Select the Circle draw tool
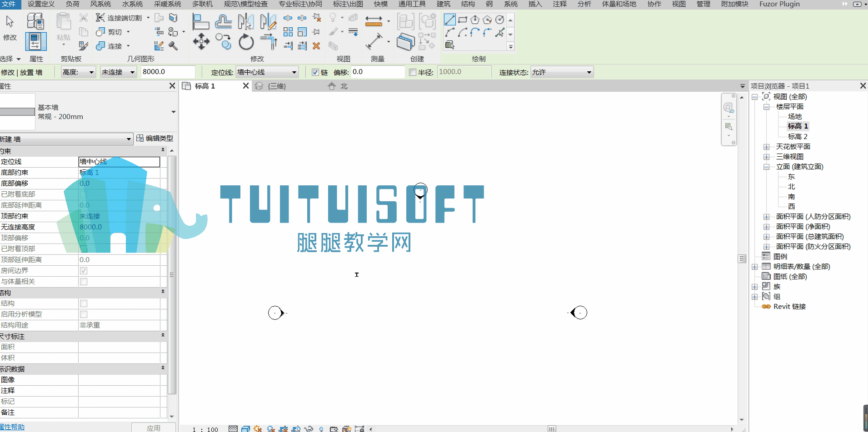868x432 pixels. (499, 20)
